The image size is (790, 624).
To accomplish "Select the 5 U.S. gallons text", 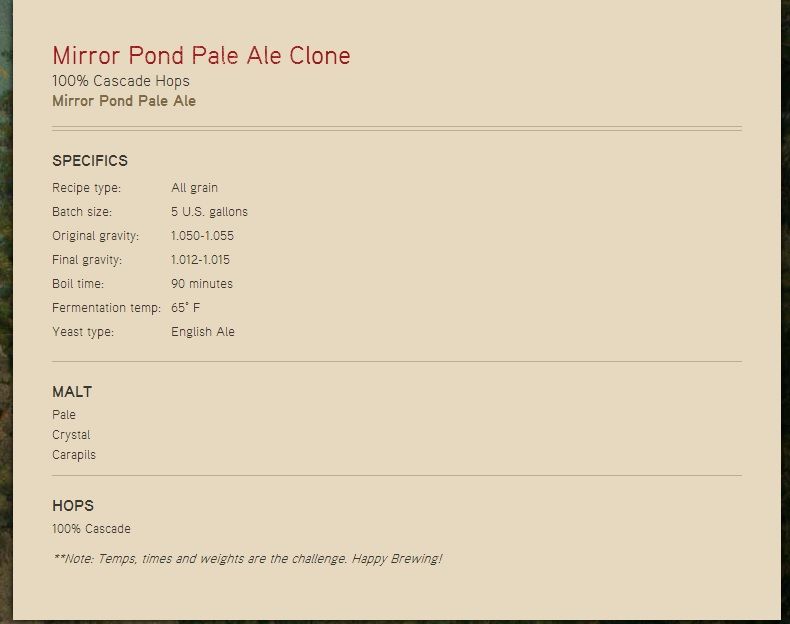I will [x=210, y=212].
